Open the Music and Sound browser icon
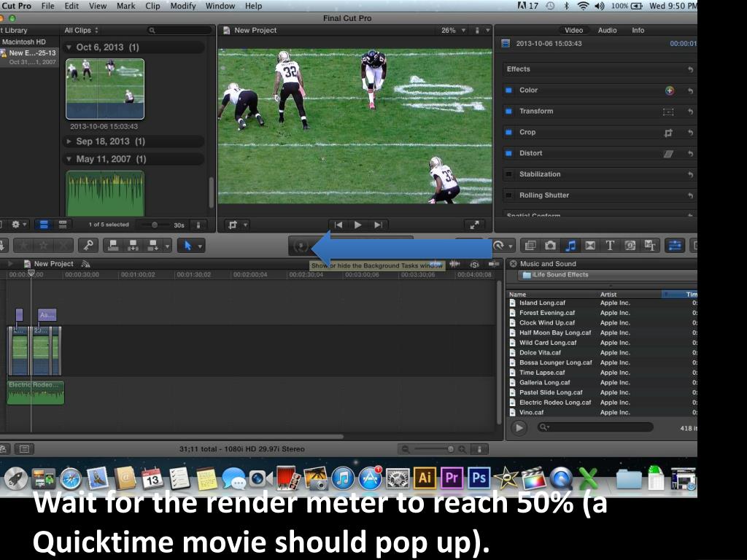This screenshot has width=747, height=560. 570,246
